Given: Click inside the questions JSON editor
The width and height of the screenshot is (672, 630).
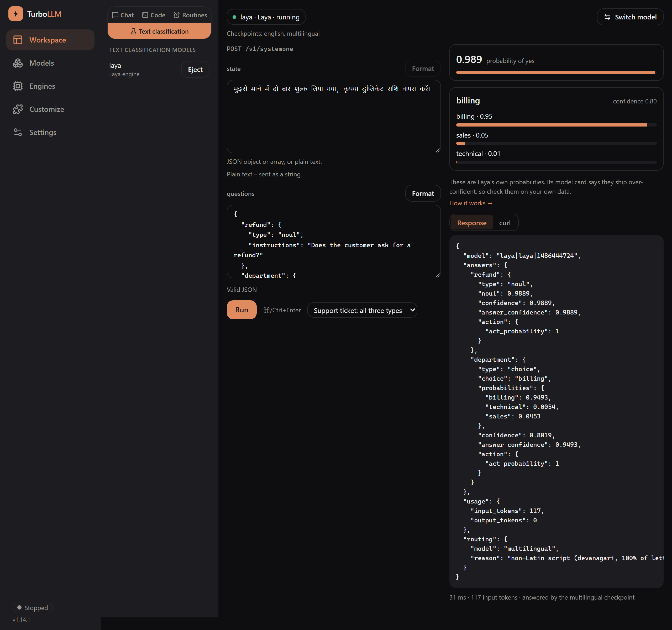Looking at the screenshot, I should (x=334, y=242).
